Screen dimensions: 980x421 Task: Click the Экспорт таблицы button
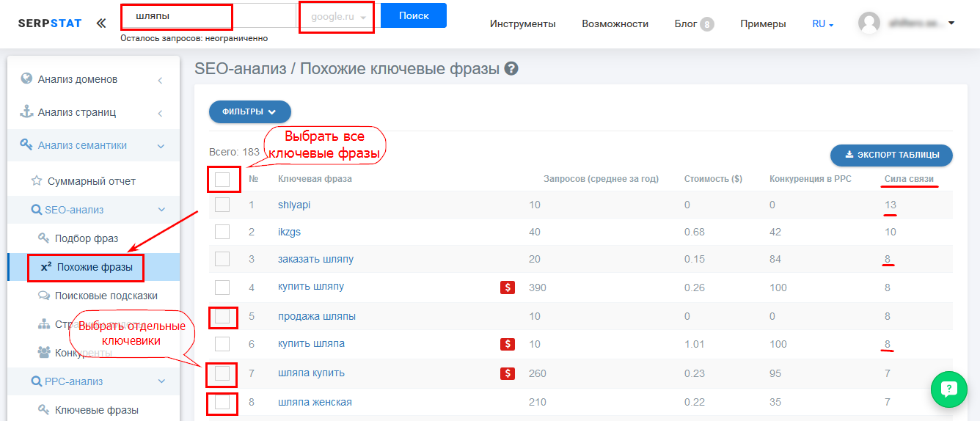point(891,155)
